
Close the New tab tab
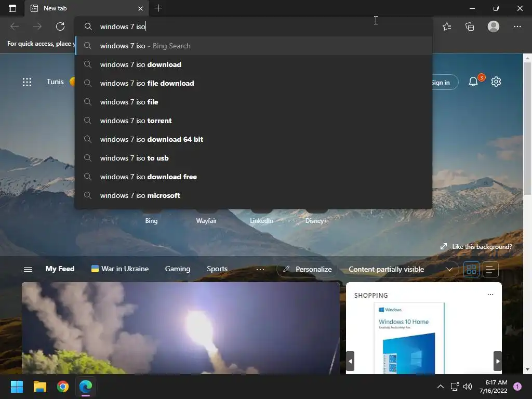tap(140, 8)
